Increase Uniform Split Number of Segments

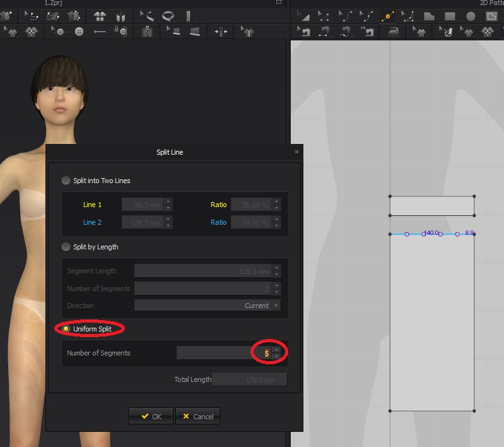click(x=276, y=350)
